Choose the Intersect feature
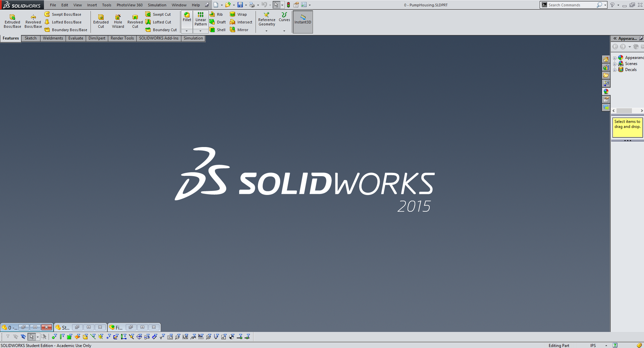Screen dimensions: 644x348 (241, 22)
